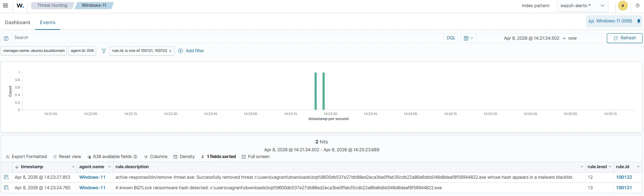Click the rule.id is one of 100121, 100122 filter
The width and height of the screenshot is (644, 196).
tap(139, 51)
